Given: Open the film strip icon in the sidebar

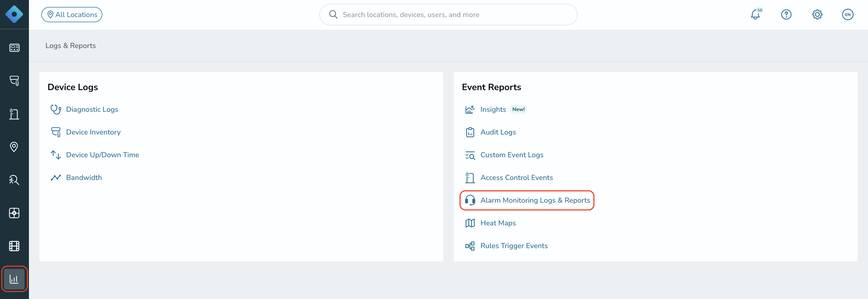Looking at the screenshot, I should click(x=14, y=246).
